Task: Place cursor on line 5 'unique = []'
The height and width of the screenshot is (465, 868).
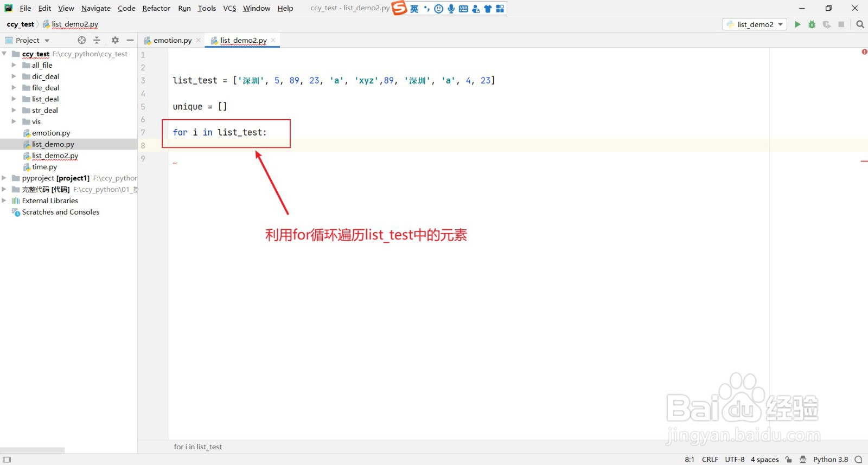Action: coord(200,107)
